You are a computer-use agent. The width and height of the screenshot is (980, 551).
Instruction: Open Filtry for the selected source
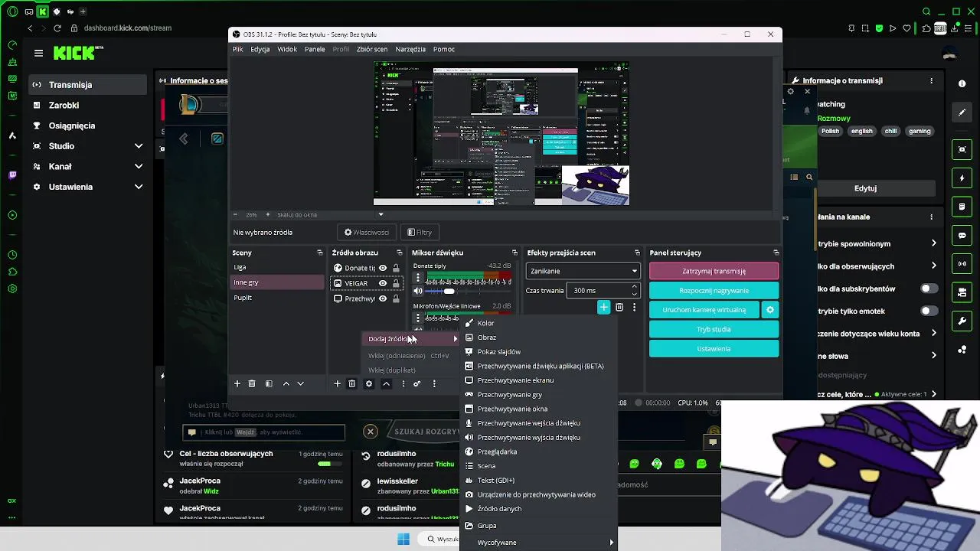coord(420,233)
